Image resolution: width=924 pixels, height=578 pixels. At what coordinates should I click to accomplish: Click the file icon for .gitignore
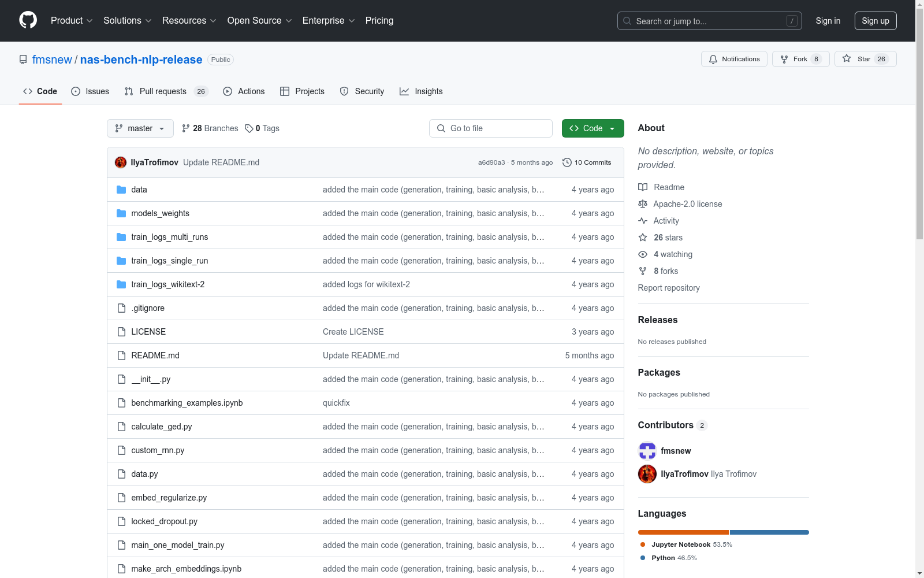pyautogui.click(x=121, y=308)
